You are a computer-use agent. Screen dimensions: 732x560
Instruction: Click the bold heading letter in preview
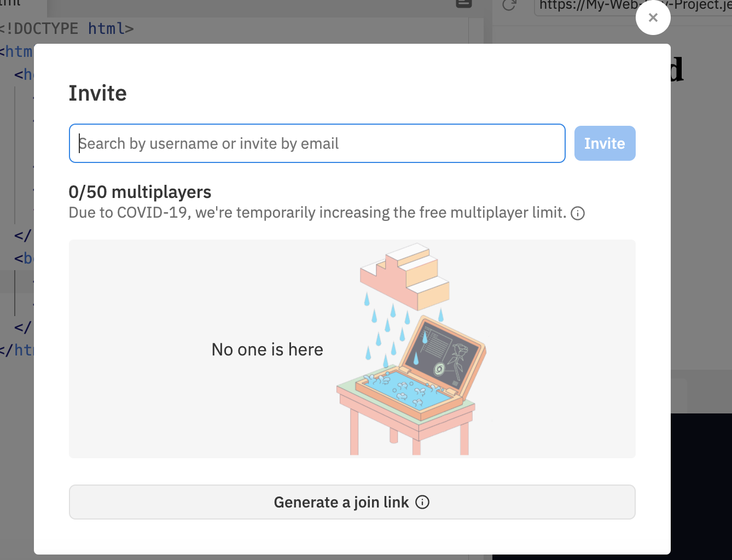coord(677,69)
